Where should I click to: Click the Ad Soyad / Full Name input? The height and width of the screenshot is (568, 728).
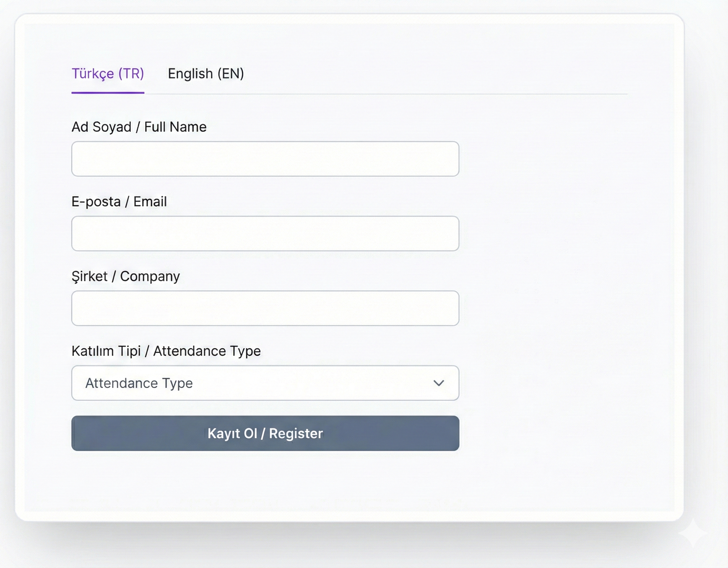coord(265,159)
